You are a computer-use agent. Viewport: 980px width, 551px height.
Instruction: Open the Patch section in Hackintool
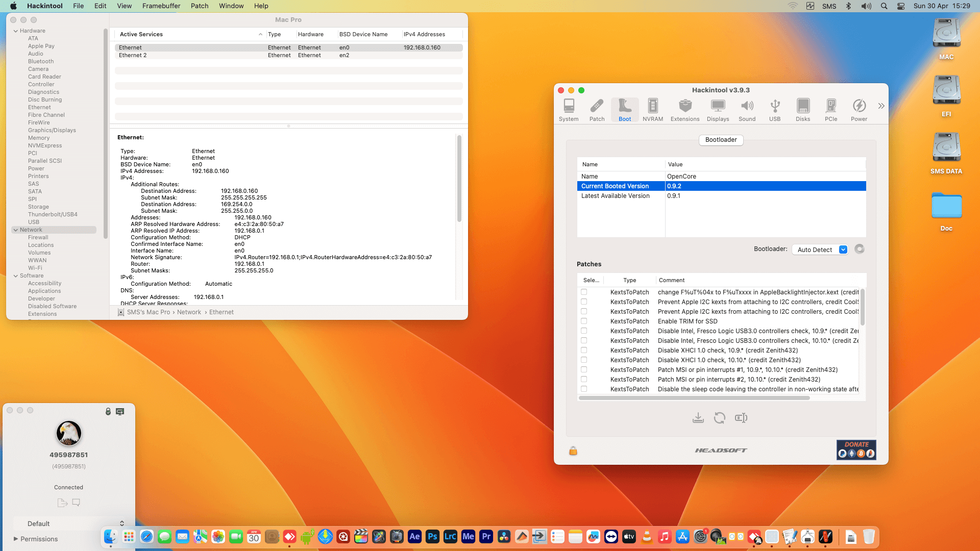pyautogui.click(x=597, y=110)
